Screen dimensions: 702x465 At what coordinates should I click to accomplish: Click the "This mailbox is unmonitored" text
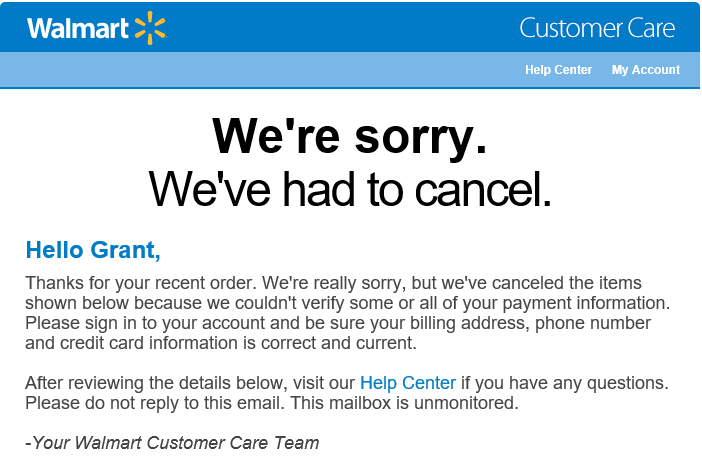(404, 403)
